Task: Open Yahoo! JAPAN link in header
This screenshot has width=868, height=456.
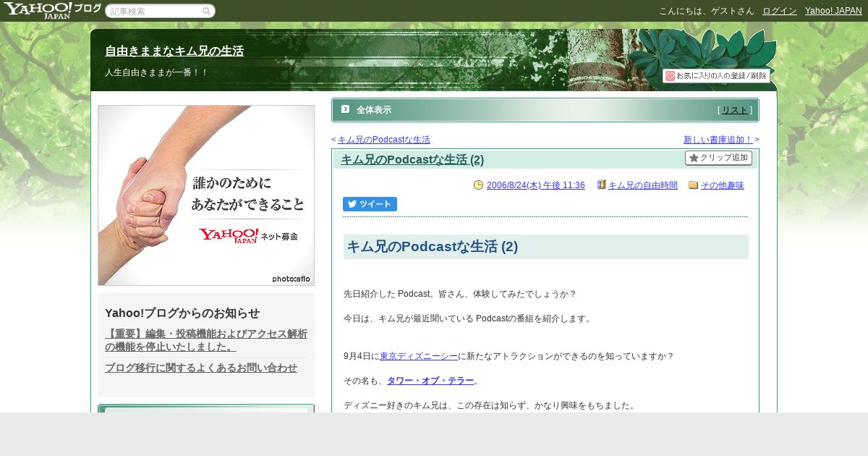Action: [833, 11]
